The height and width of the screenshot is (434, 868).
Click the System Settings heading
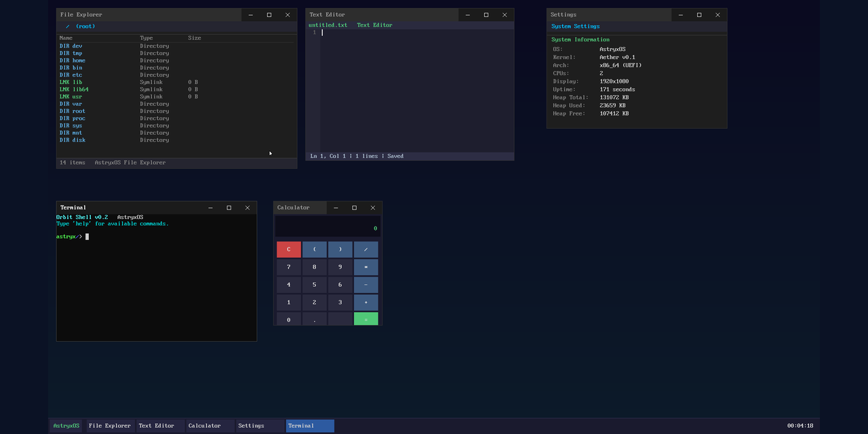coord(576,26)
